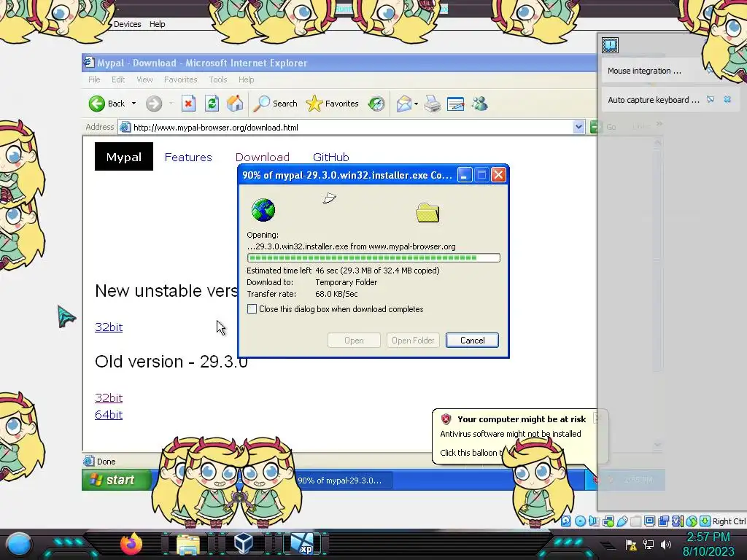Download old version 32bit link
747x560 pixels.
pyautogui.click(x=109, y=397)
